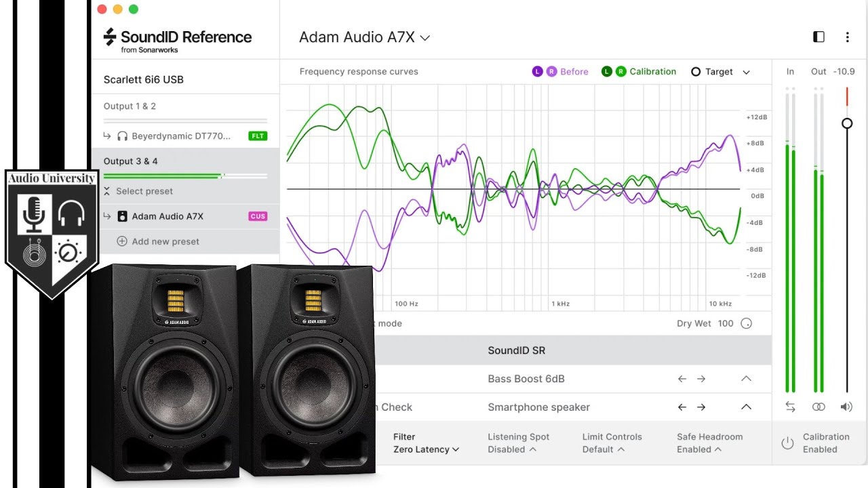The image size is (868, 488).
Task: Click the Dry Wet knob control
Action: (746, 323)
